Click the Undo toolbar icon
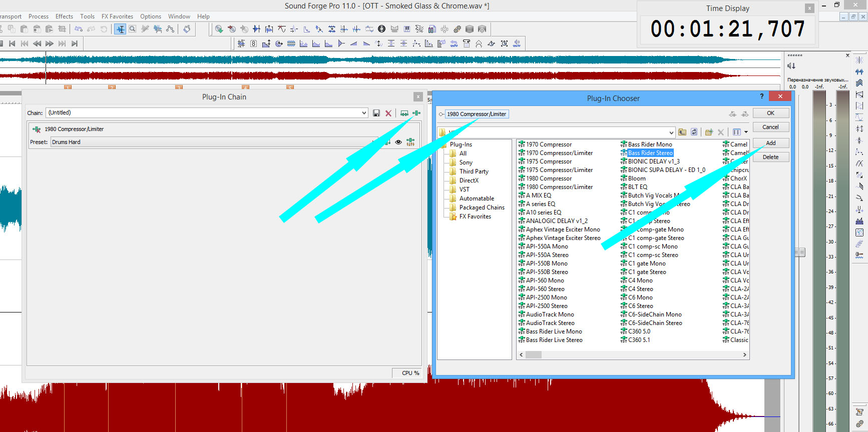The width and height of the screenshot is (868, 432). coord(79,29)
